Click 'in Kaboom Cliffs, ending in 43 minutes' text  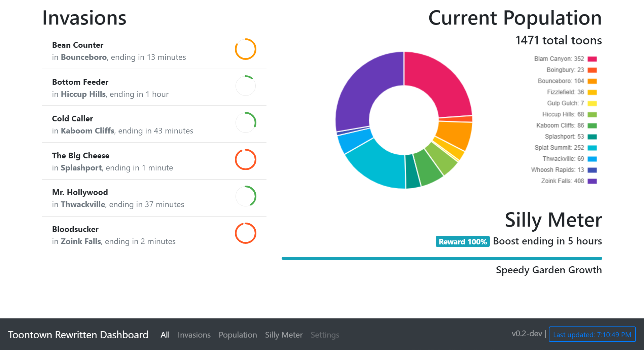point(123,131)
